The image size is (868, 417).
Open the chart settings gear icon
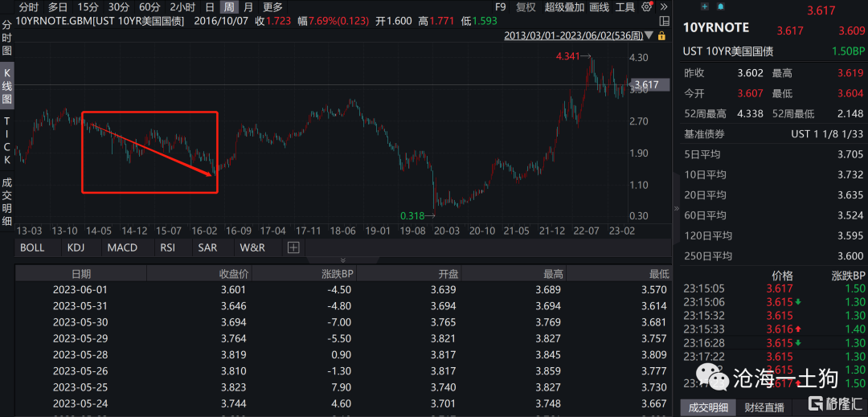point(646,7)
